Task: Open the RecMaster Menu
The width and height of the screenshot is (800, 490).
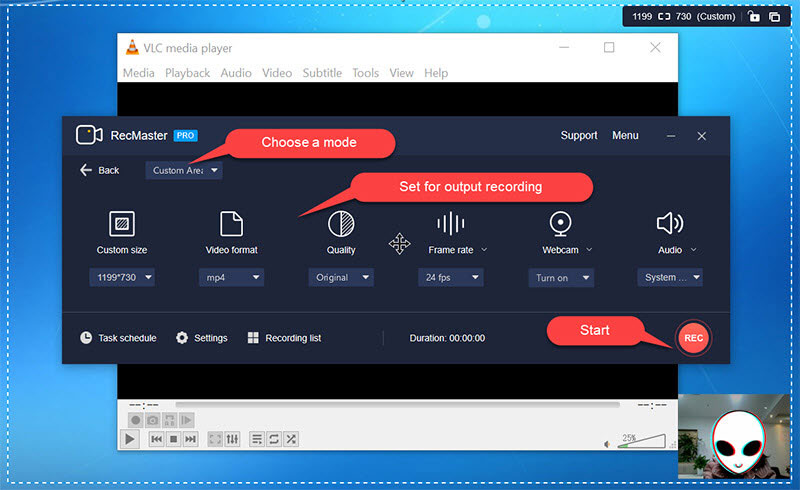Action: click(x=625, y=135)
